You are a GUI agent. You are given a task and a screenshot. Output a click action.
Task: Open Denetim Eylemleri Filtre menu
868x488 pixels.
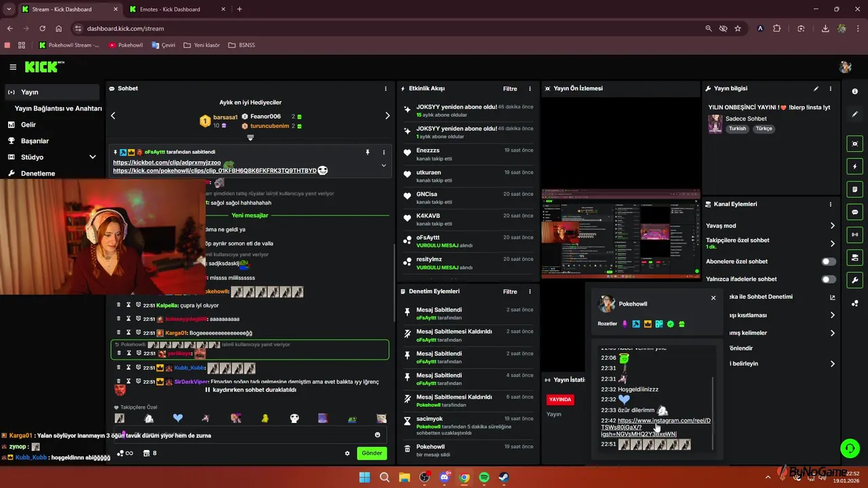510,291
